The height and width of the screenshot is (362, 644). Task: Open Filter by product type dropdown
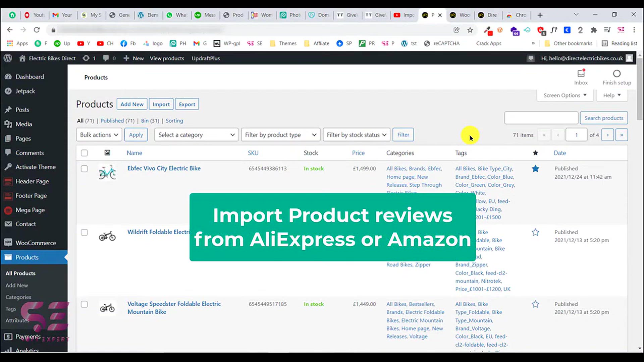[280, 135]
